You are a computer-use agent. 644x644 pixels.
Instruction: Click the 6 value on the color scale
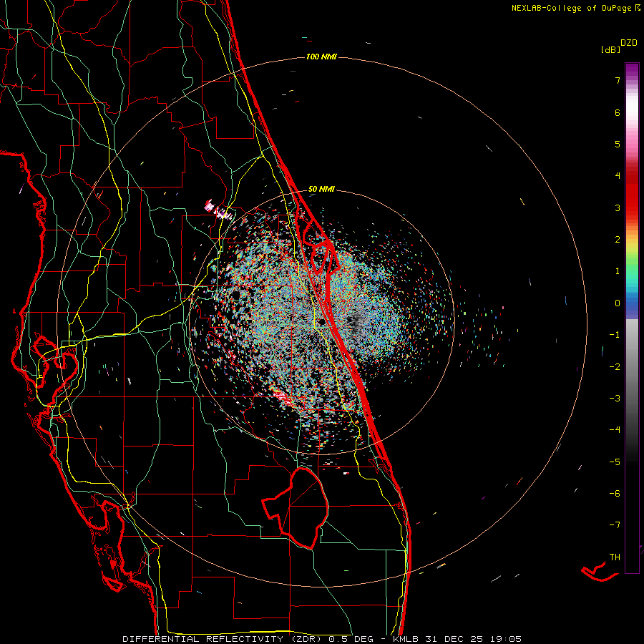(618, 112)
